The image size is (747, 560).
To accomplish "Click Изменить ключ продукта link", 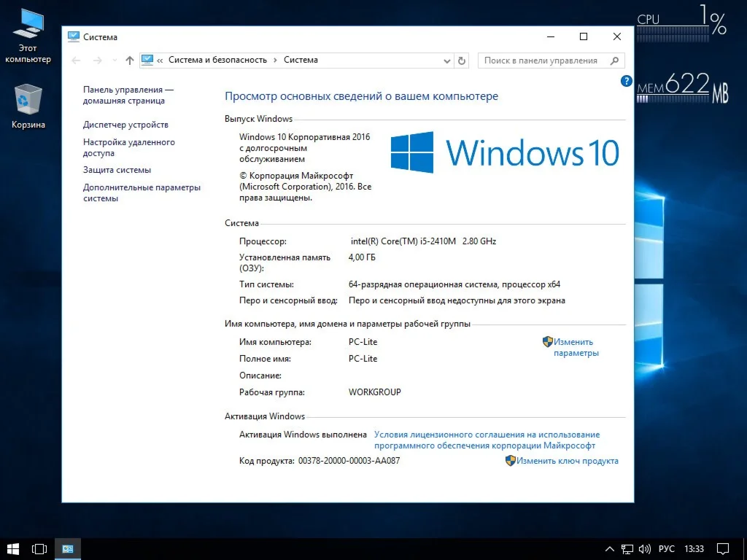I will 567,461.
